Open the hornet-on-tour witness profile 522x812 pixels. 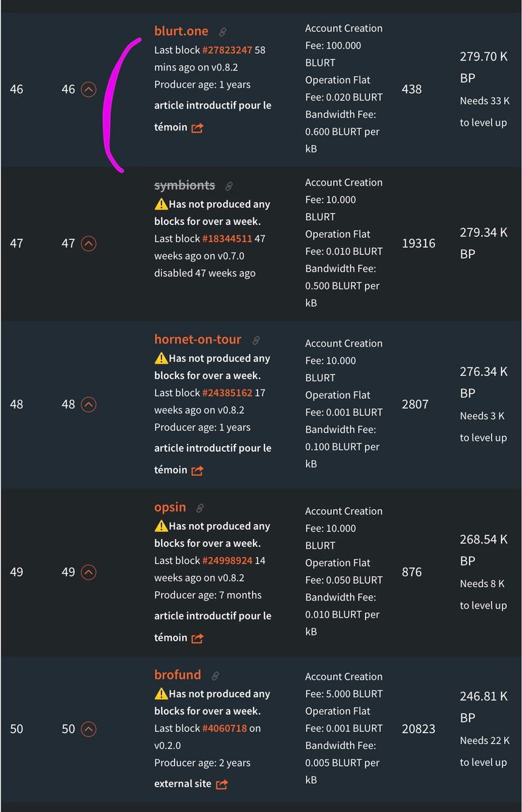point(198,340)
